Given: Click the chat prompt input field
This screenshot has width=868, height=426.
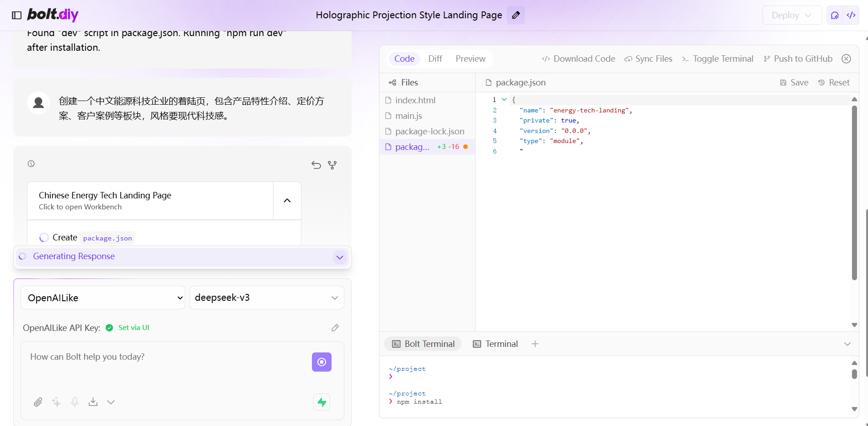Looking at the screenshot, I should pyautogui.click(x=167, y=357).
